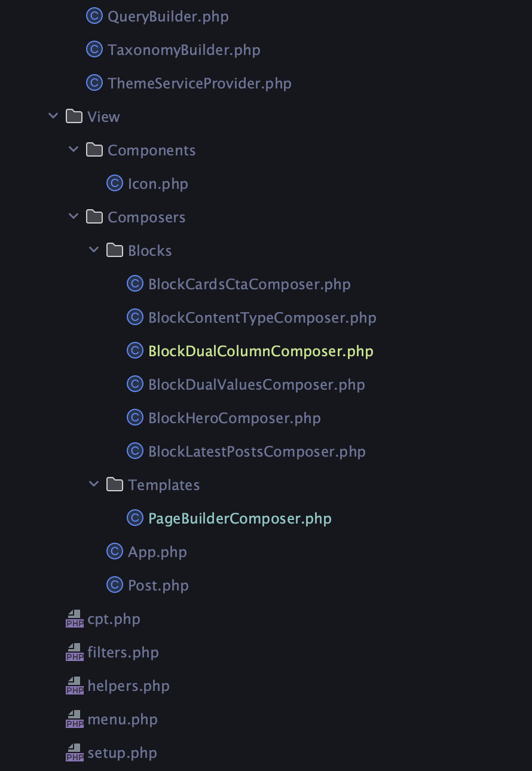Select Post.php in the View folder

[158, 585]
